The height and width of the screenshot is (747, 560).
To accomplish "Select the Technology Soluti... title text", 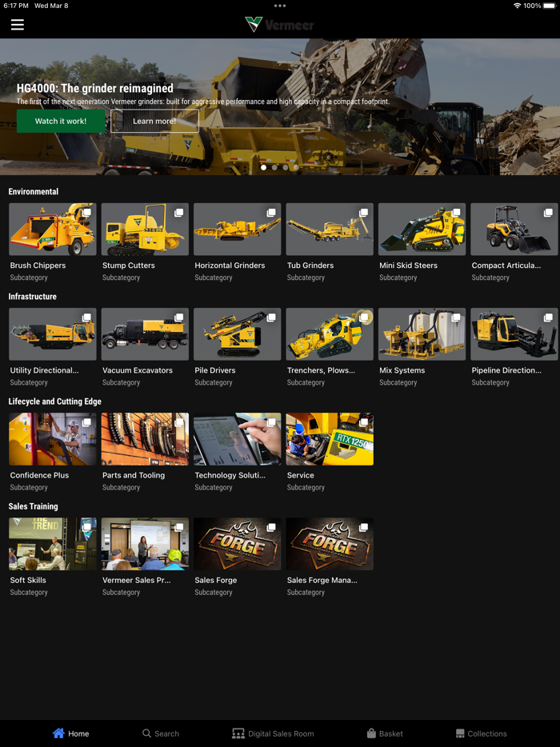I will (x=230, y=475).
